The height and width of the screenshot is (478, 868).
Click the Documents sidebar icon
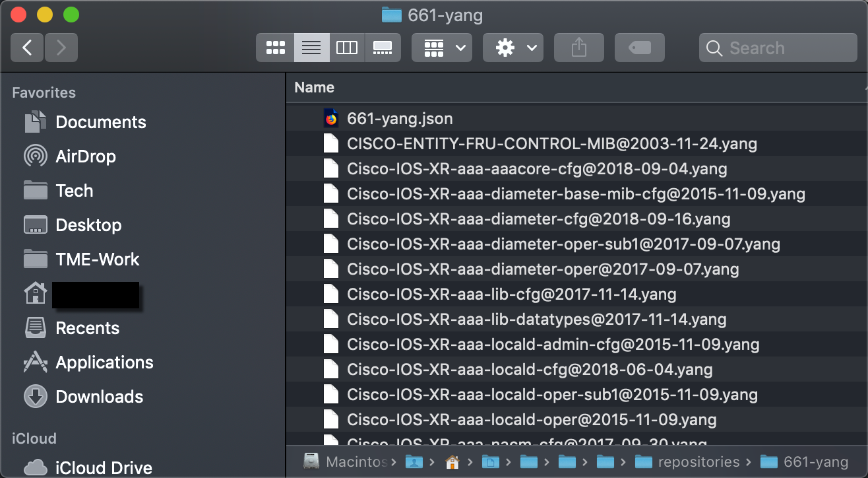click(35, 121)
